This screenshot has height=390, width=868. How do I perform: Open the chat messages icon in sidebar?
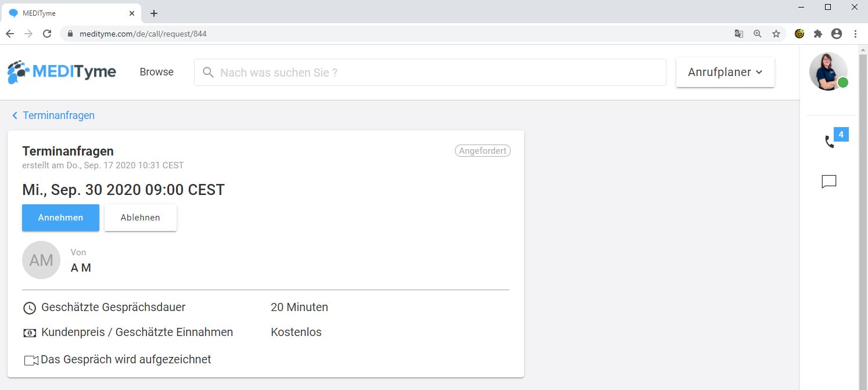(x=829, y=182)
